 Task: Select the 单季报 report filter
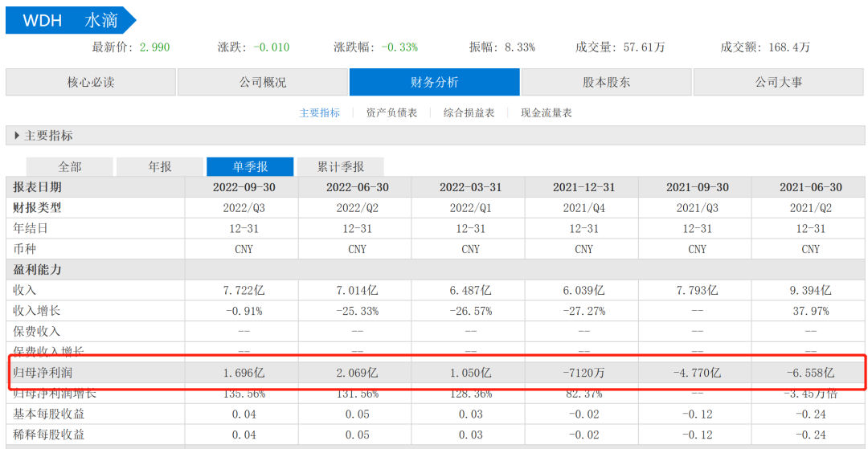[250, 167]
